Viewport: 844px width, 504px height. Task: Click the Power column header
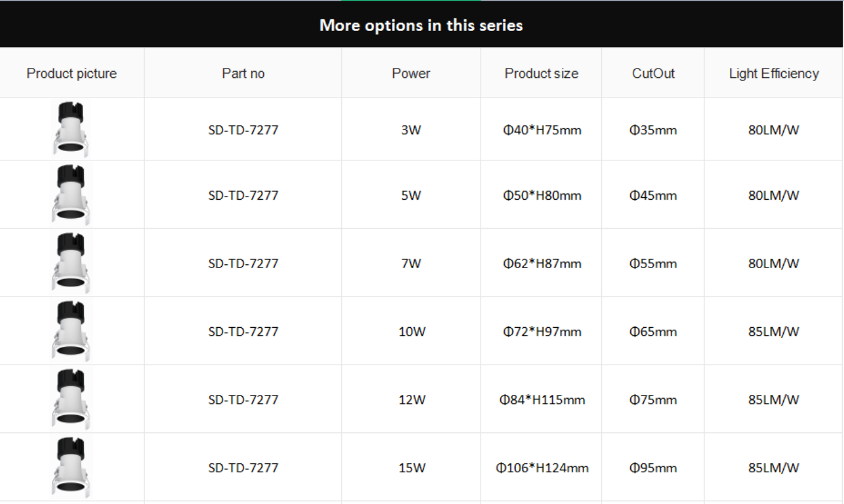coord(411,74)
